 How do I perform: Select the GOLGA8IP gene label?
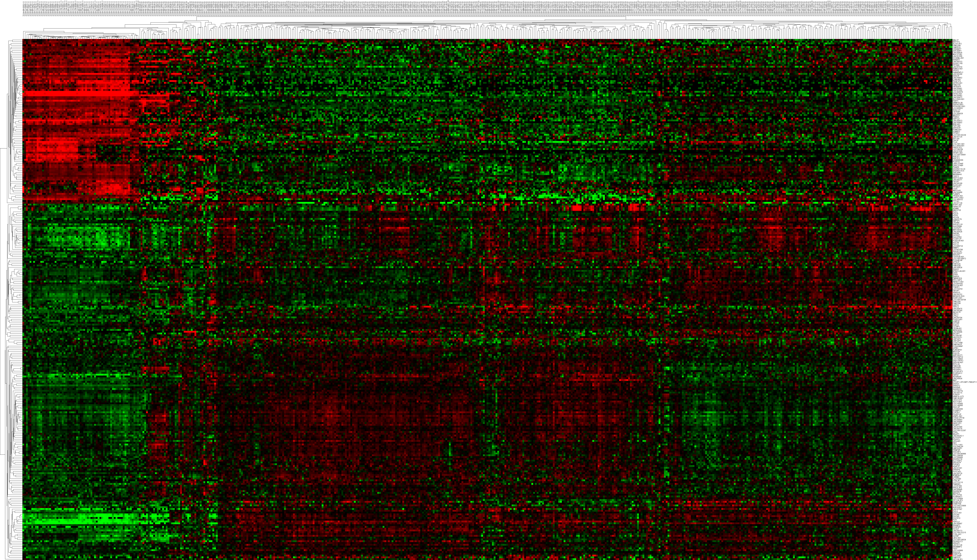click(957, 556)
